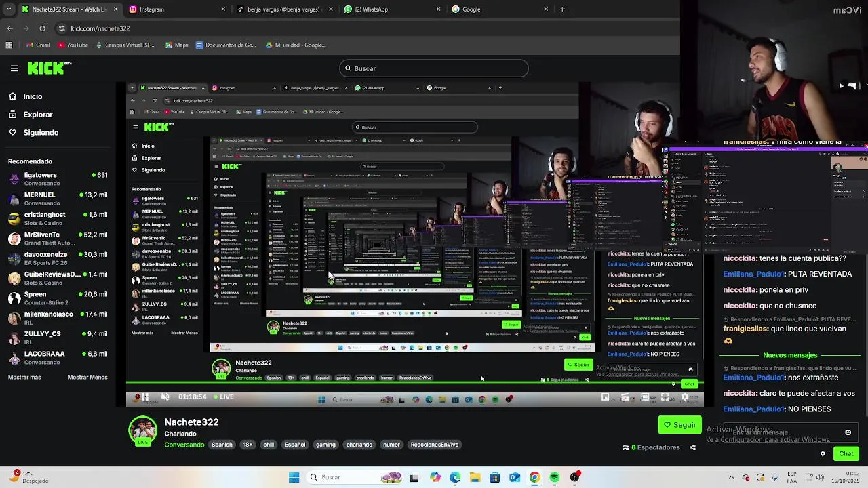The height and width of the screenshot is (488, 868).
Task: Open File Explorer from the taskbar
Action: pos(475,477)
